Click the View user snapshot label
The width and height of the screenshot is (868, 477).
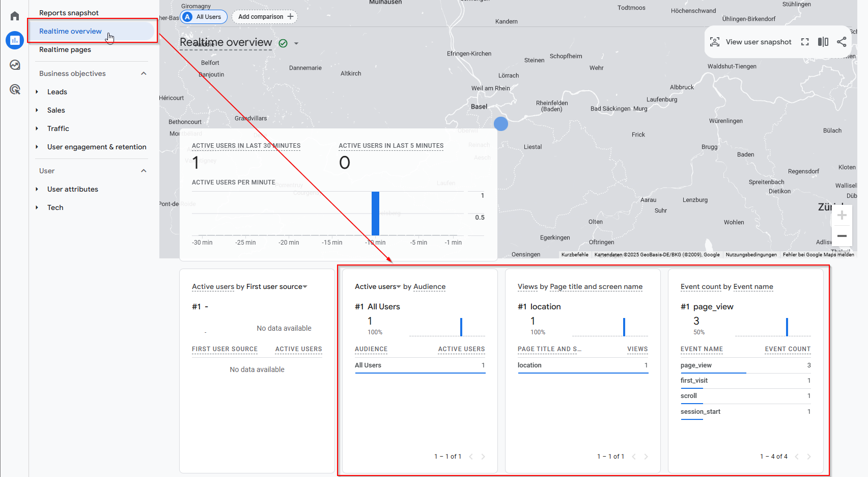(759, 42)
